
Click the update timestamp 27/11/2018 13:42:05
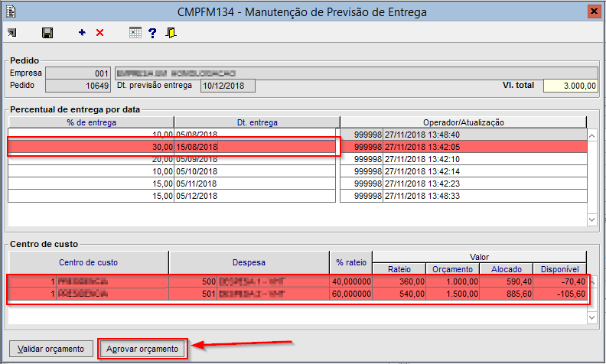tap(485, 147)
